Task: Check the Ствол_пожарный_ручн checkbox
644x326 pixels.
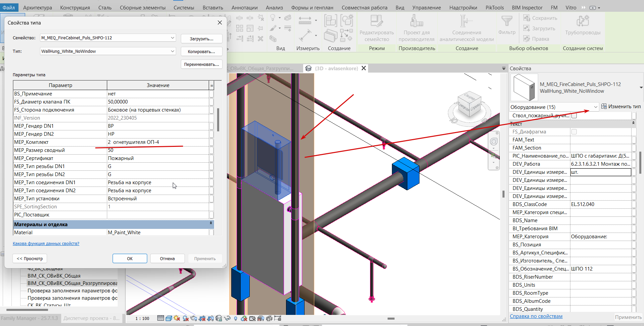Action: (574, 116)
